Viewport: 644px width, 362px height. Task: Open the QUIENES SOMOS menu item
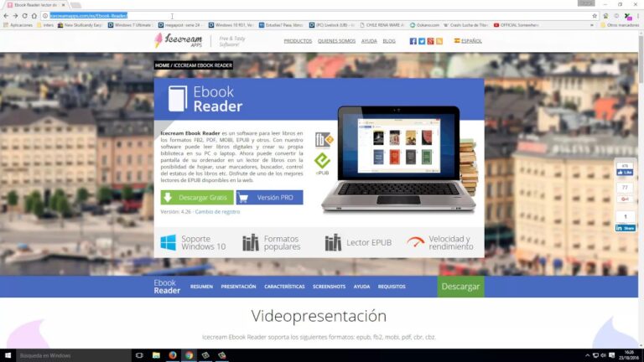pyautogui.click(x=336, y=41)
